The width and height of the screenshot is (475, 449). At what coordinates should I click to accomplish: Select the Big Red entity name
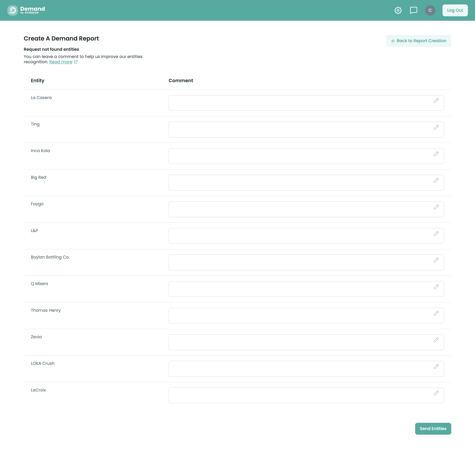(x=39, y=177)
